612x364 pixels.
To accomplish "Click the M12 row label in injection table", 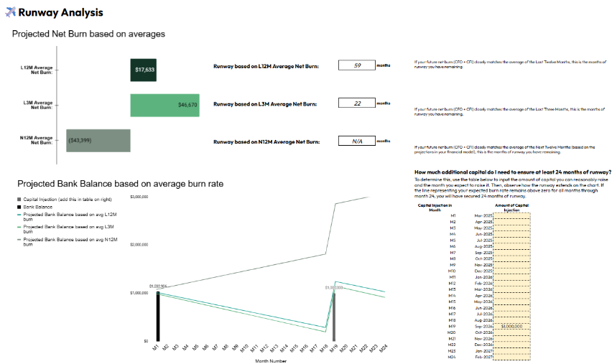I will (x=452, y=284).
